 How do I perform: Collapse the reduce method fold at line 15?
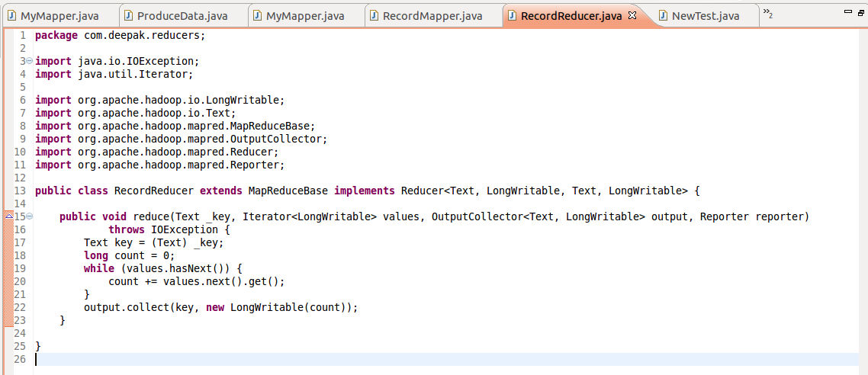29,216
